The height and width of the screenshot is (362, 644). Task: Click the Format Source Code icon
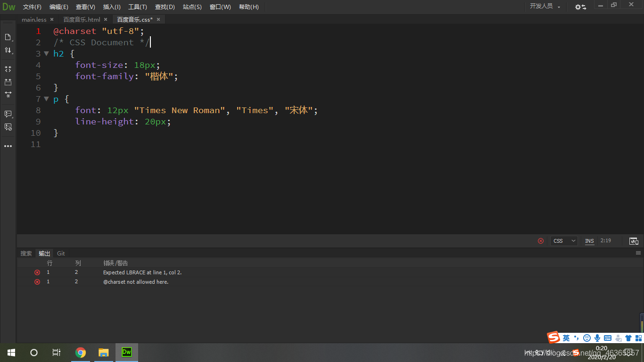coord(8,95)
